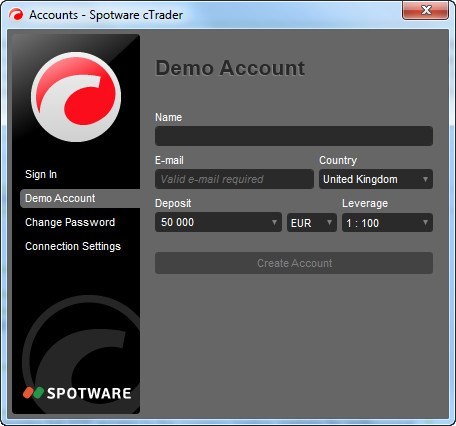Open the Leverage 1:100 dropdown

[387, 222]
